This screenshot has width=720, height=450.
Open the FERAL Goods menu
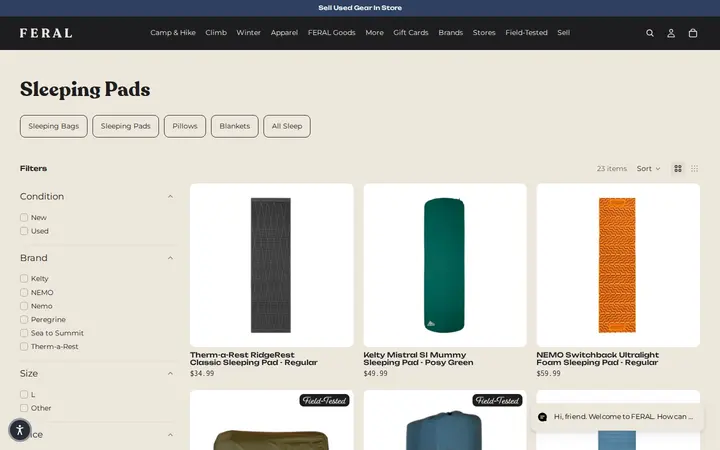(x=332, y=33)
